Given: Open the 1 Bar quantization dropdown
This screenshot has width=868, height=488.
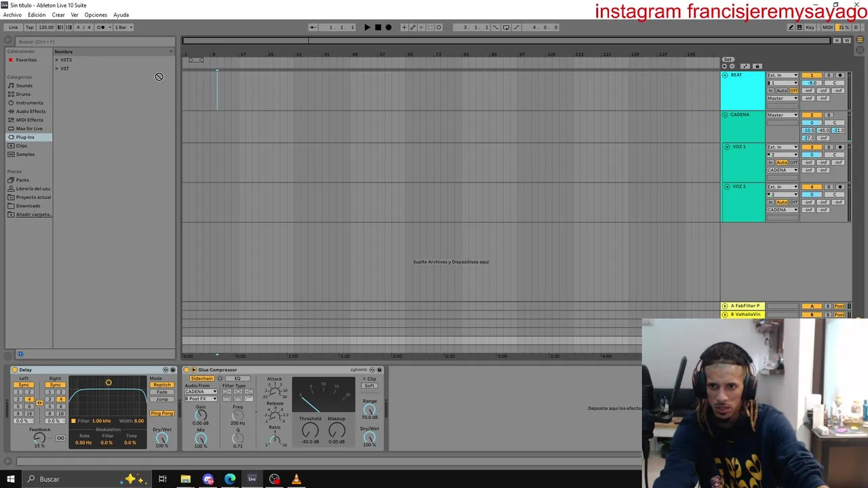Looking at the screenshot, I should coord(123,27).
